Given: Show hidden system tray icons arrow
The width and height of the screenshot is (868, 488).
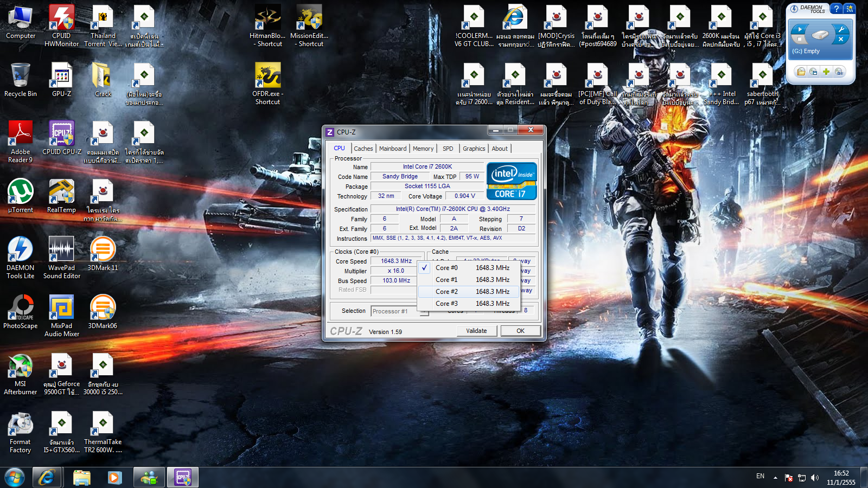Looking at the screenshot, I should pos(775,478).
